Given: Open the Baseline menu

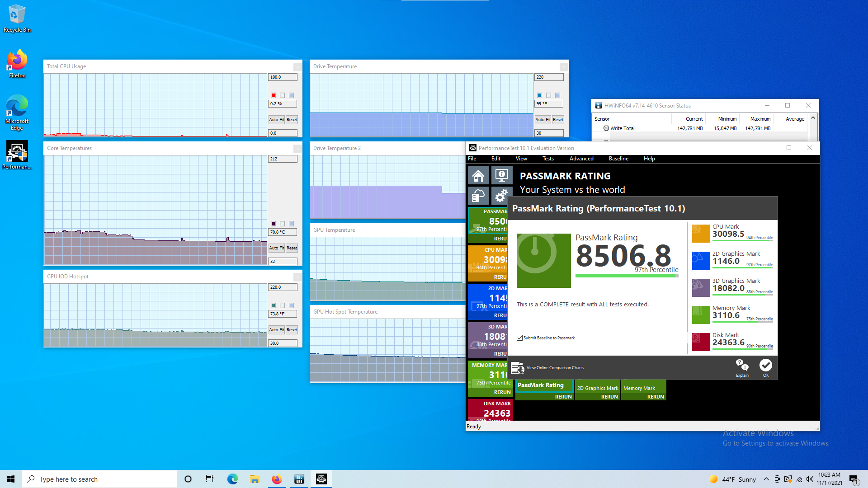Looking at the screenshot, I should [618, 159].
